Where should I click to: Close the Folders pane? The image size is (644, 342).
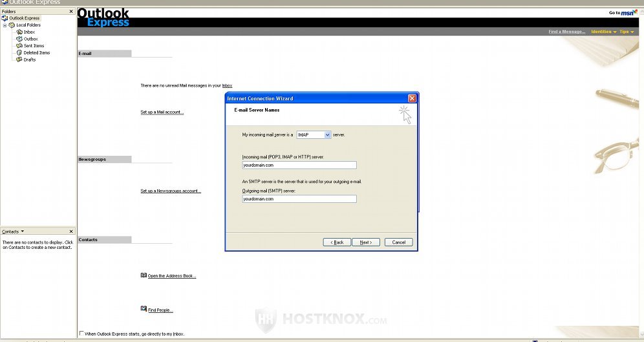[71, 12]
